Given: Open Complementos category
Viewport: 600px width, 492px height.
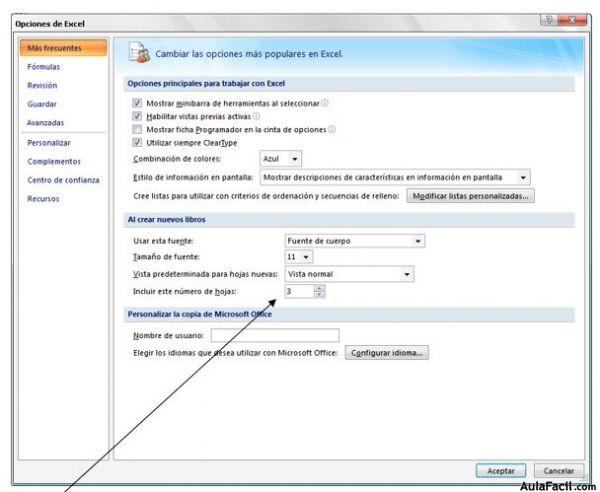Looking at the screenshot, I should (54, 161).
